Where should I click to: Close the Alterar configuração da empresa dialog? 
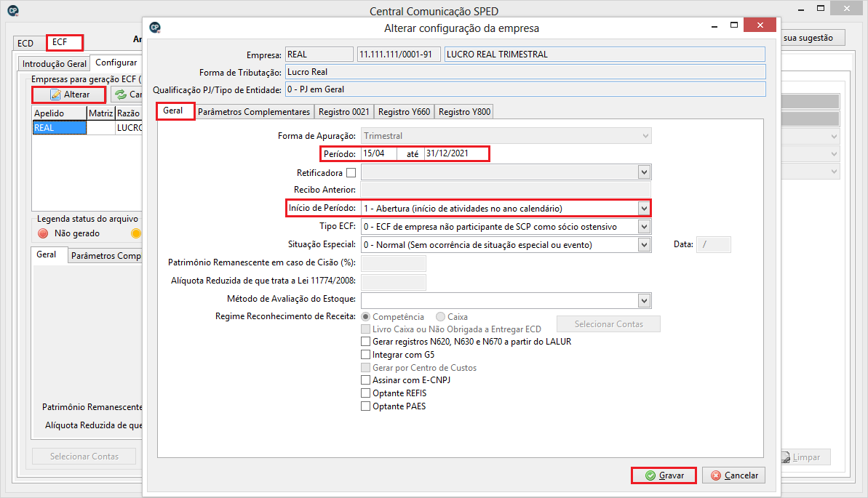[760, 25]
